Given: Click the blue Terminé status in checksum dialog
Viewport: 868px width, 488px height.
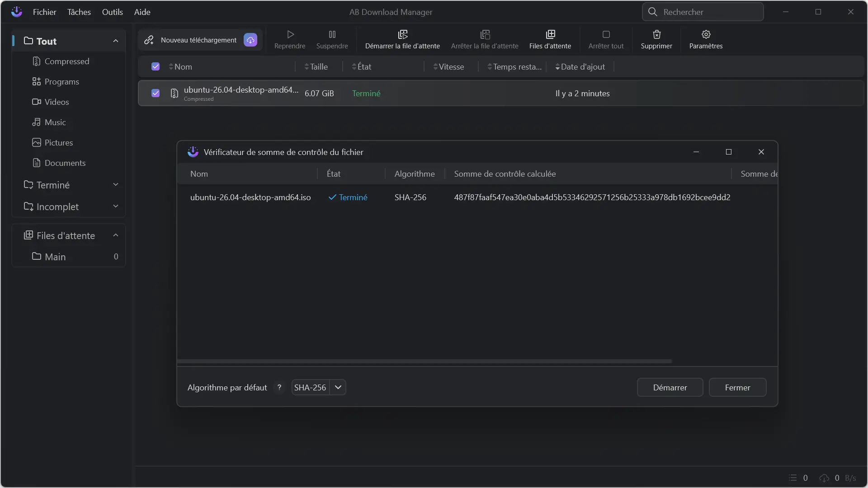Looking at the screenshot, I should 348,197.
